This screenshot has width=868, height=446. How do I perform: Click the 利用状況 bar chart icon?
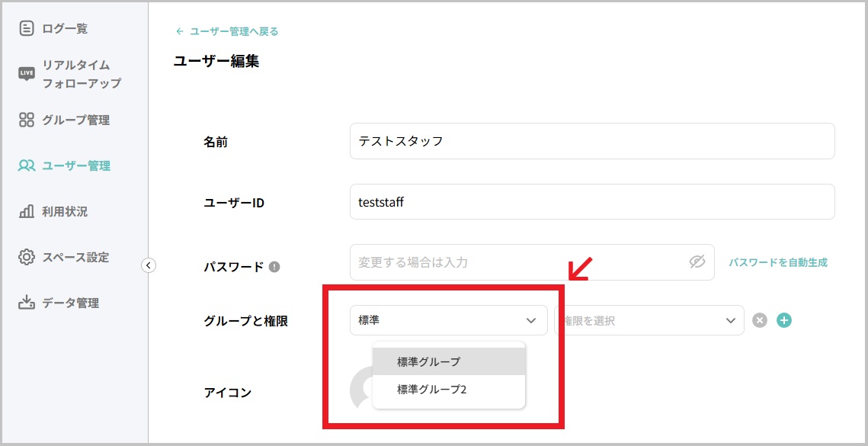point(27,211)
